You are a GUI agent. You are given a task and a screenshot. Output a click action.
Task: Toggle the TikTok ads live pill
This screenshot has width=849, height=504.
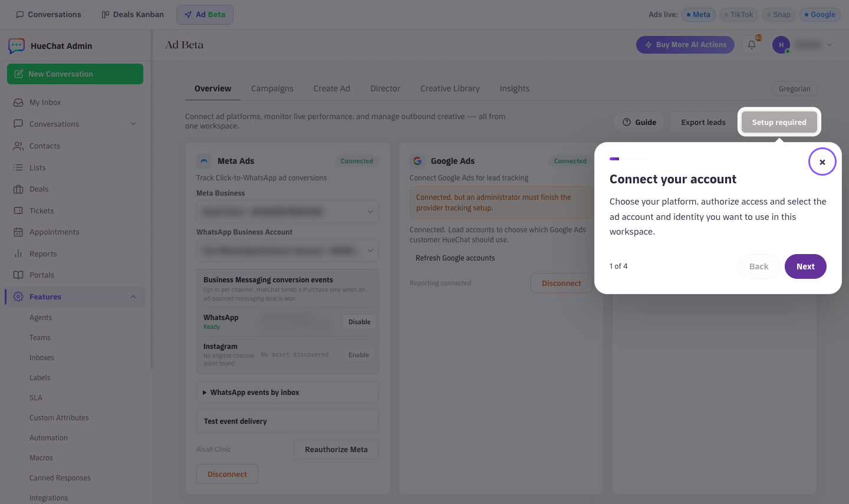tap(739, 15)
